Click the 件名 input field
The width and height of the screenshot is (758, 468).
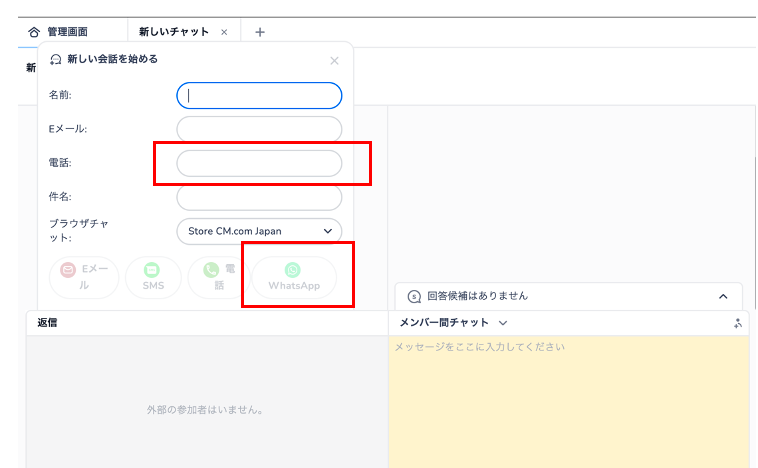point(259,197)
